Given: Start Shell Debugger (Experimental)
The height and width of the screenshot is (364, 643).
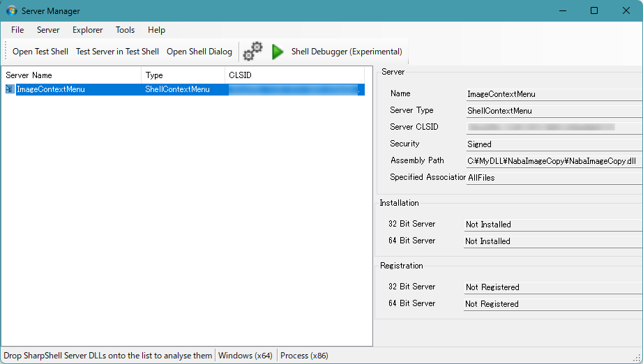Looking at the screenshot, I should 346,52.
